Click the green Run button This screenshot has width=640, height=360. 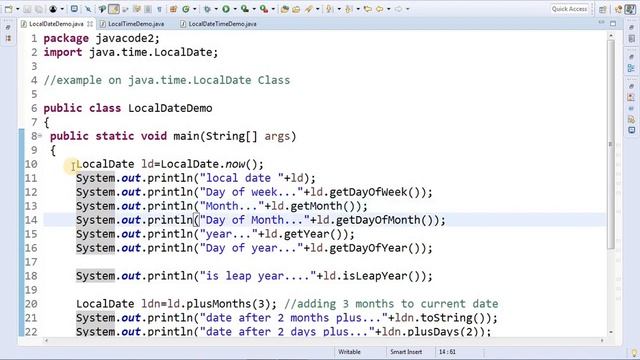pyautogui.click(x=226, y=9)
